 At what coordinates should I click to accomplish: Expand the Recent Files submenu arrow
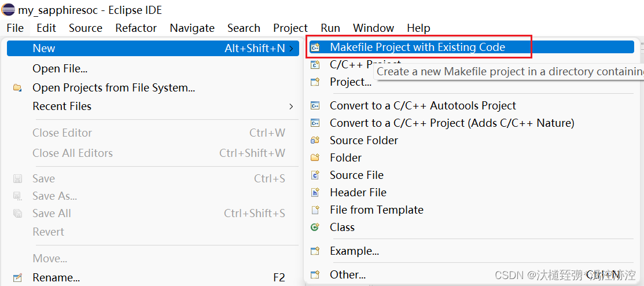pos(291,107)
